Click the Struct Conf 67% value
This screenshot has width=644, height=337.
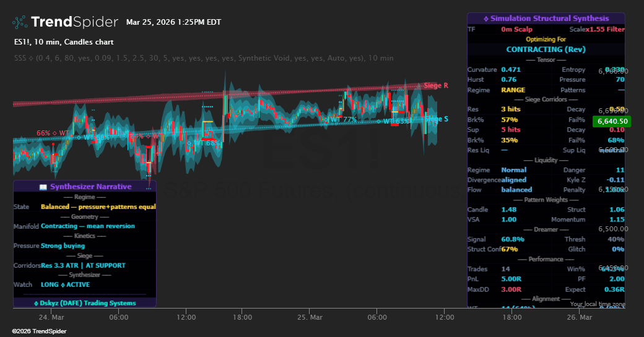tap(509, 249)
